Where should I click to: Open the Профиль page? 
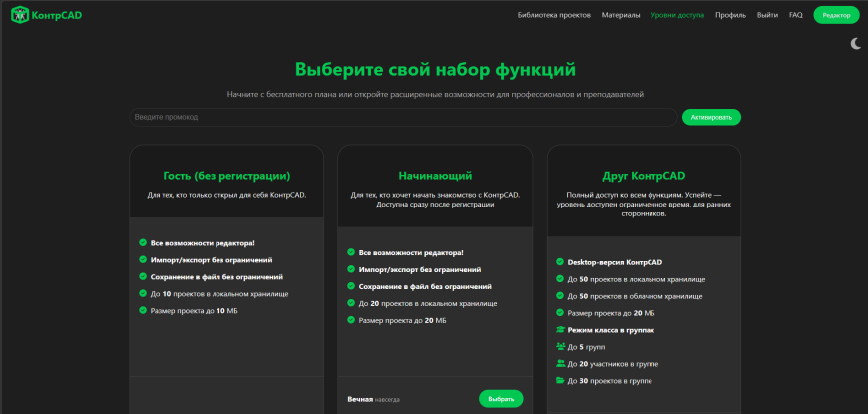pos(730,15)
